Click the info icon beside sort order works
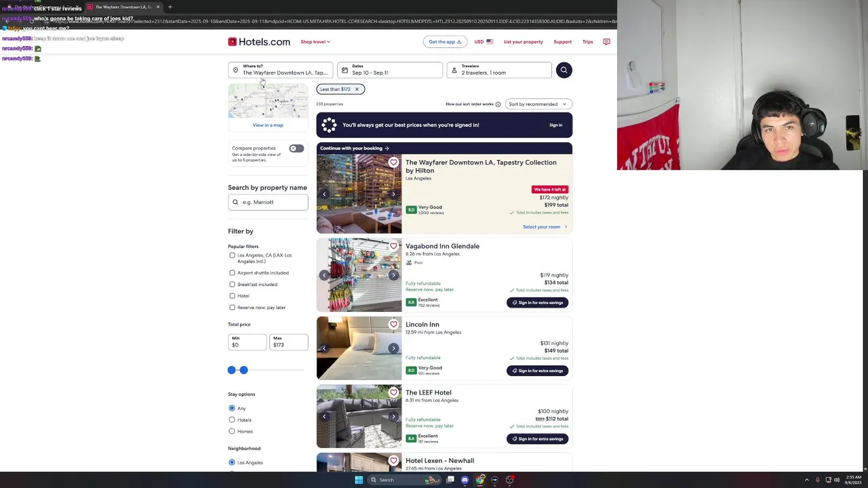 (498, 104)
